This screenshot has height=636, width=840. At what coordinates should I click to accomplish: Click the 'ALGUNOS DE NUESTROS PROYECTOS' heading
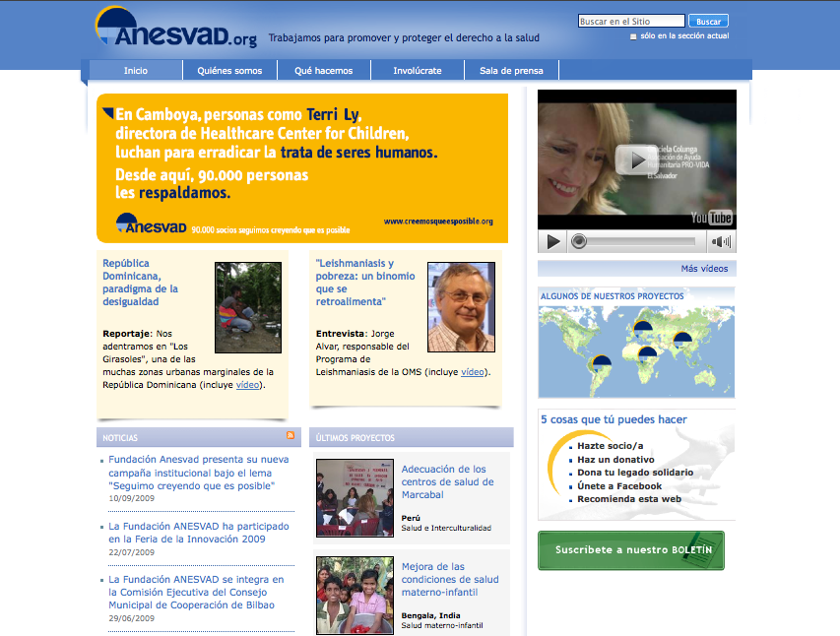click(x=613, y=296)
